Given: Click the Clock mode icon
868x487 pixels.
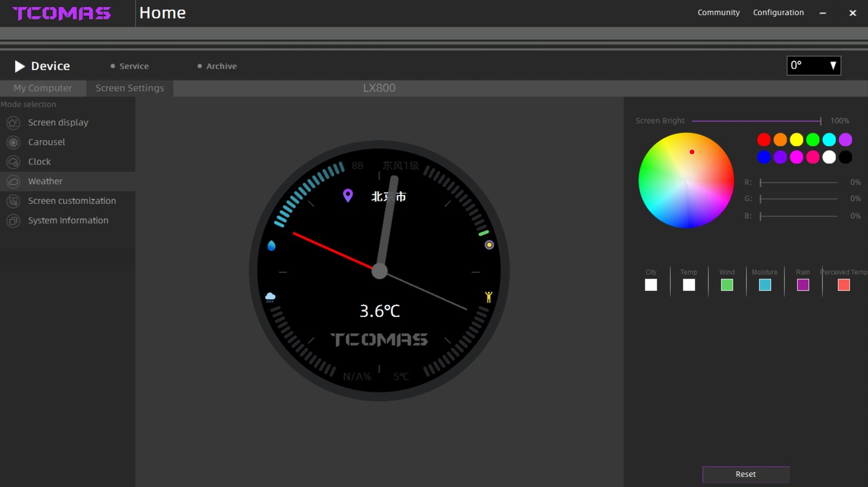Looking at the screenshot, I should 13,162.
